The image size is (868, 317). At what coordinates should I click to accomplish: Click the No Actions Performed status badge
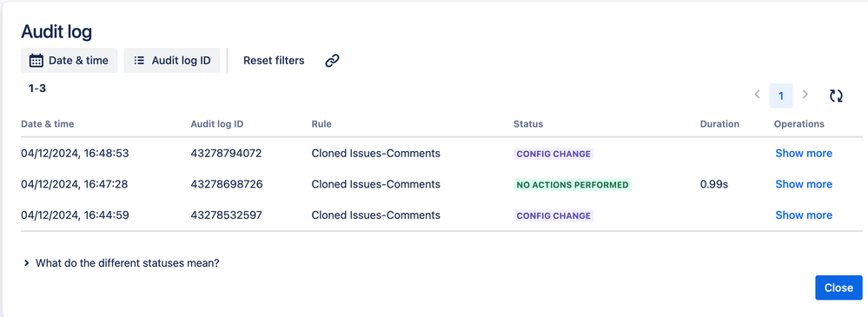pos(573,185)
